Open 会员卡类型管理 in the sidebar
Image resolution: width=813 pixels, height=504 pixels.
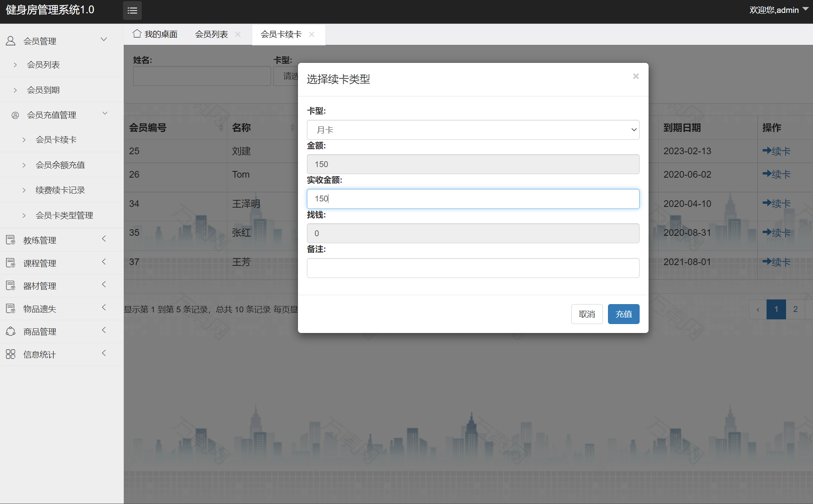tap(64, 215)
